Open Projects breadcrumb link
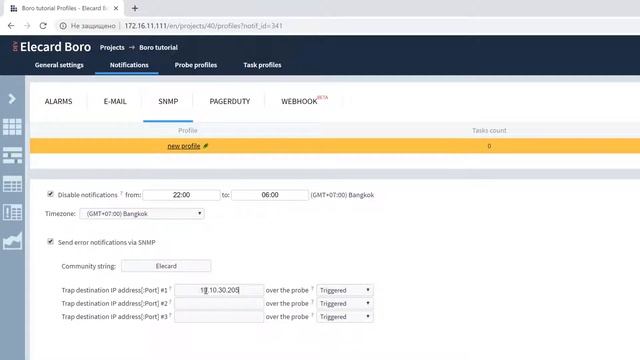The width and height of the screenshot is (640, 360). [x=112, y=47]
